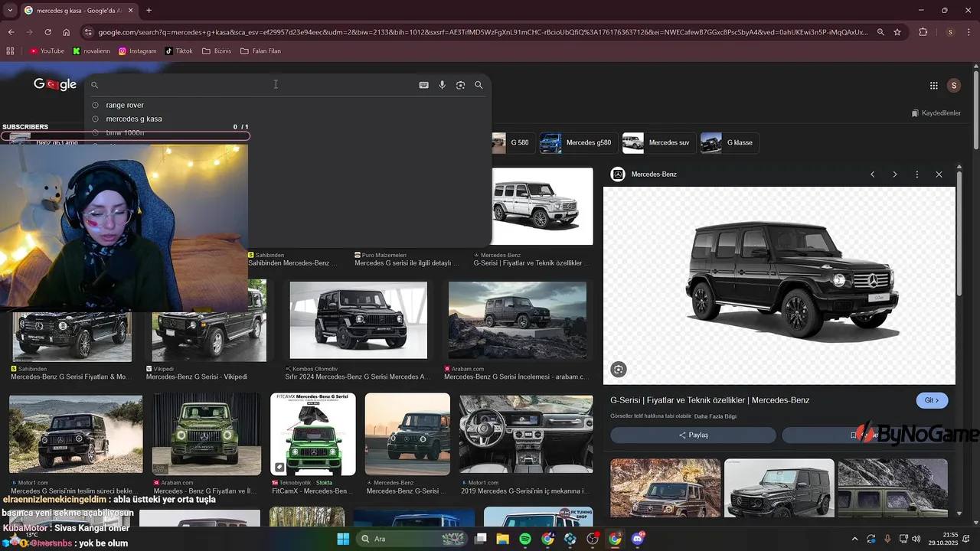Open the apps grid in the bookmarks bar
Screen dimensions: 980x551
click(x=10, y=51)
